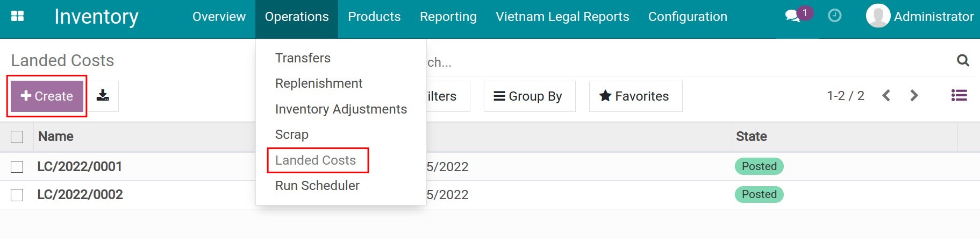This screenshot has height=240, width=980.
Task: Go to next page arrow
Action: 914,96
